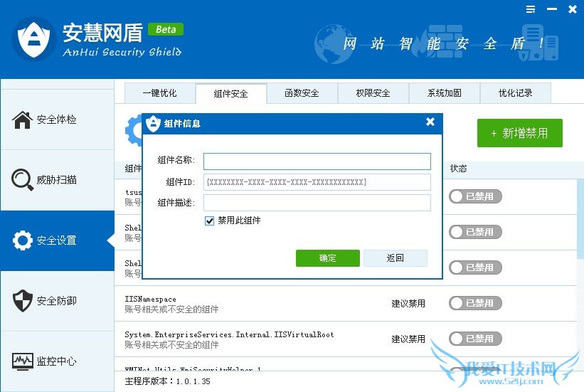Image resolution: width=584 pixels, height=392 pixels.
Task: Open the title bar menu icon
Action: pyautogui.click(x=531, y=9)
